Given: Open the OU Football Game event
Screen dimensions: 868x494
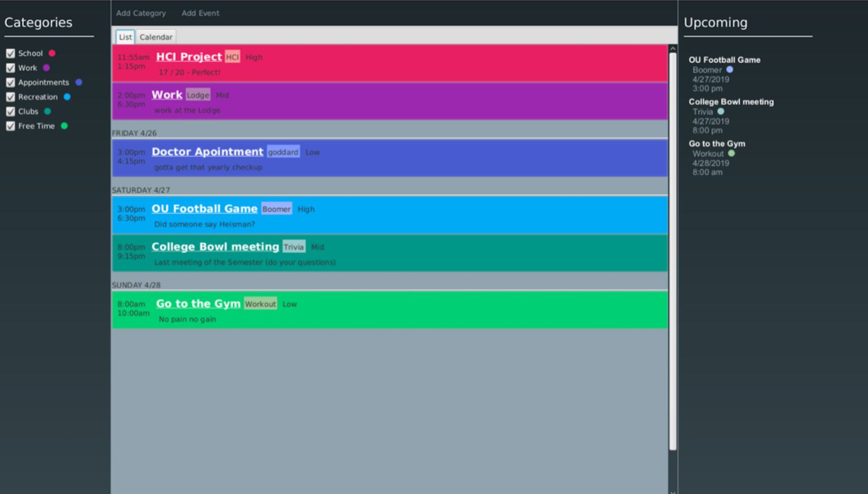Looking at the screenshot, I should pos(204,209).
